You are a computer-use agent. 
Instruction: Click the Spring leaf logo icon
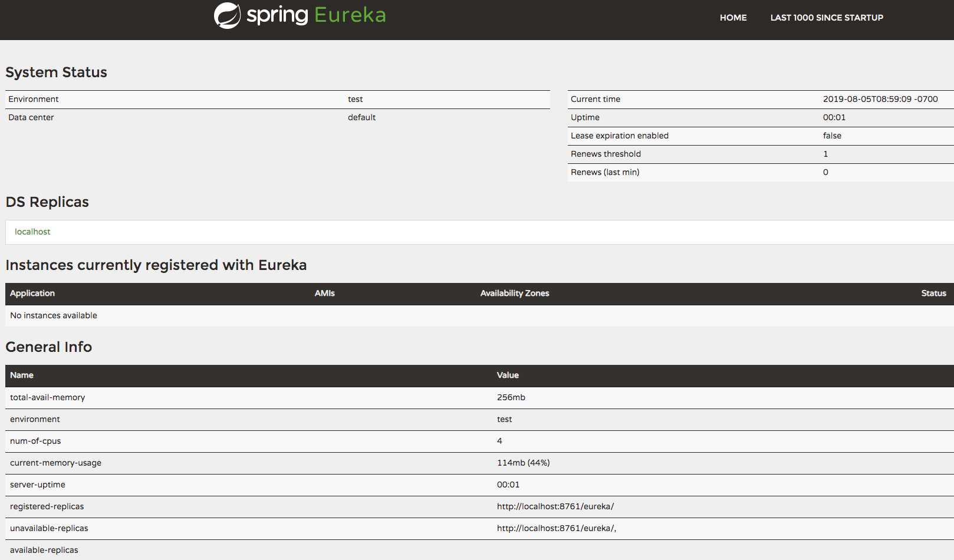[x=227, y=16]
